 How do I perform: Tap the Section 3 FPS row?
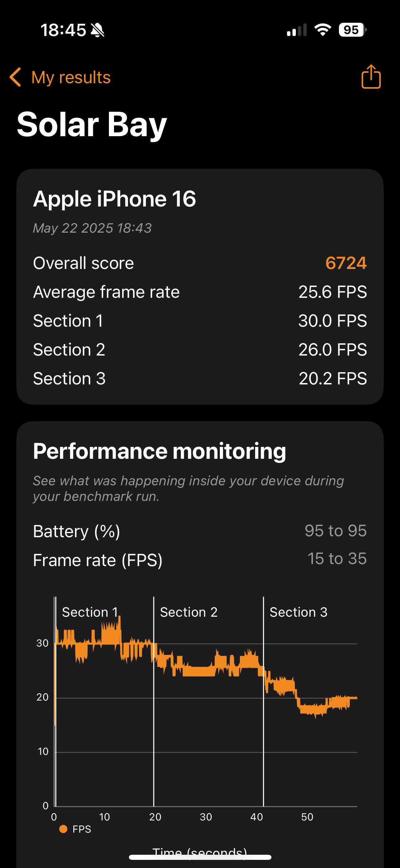(x=200, y=379)
